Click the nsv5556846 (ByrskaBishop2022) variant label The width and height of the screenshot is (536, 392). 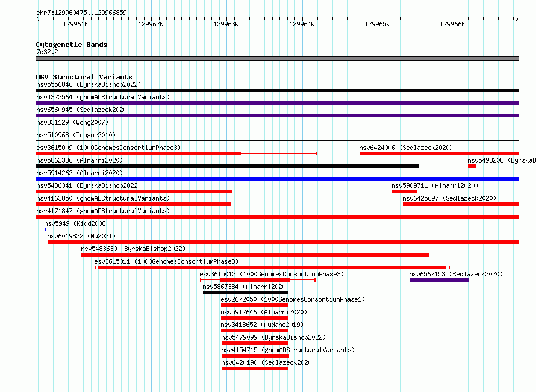coord(89,84)
